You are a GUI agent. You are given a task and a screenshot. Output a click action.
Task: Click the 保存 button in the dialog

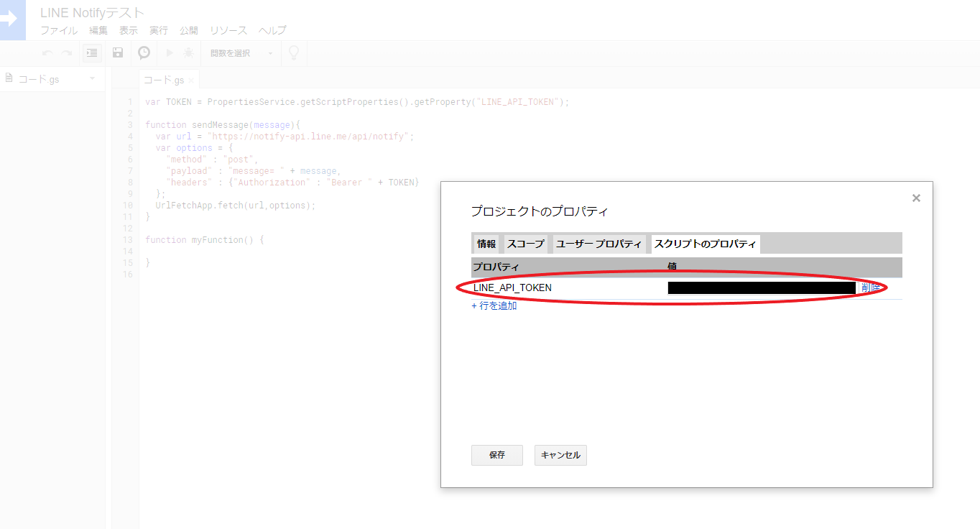(497, 455)
